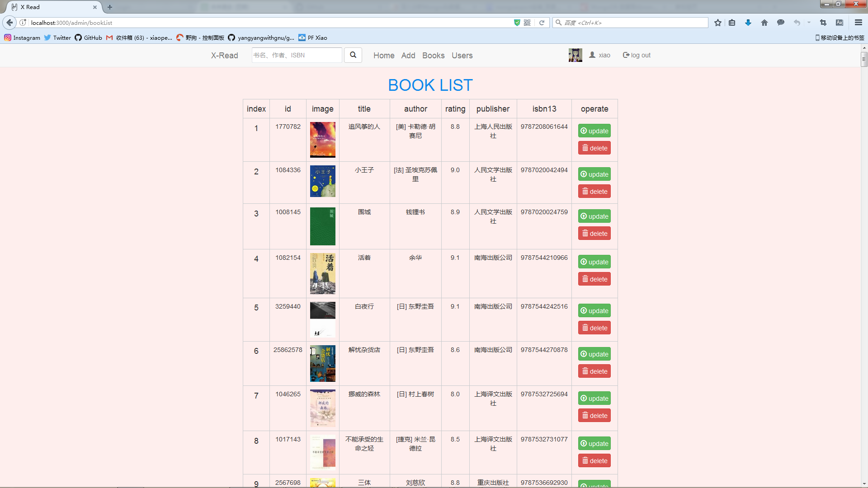Click the browser URL address bar
This screenshot has width=868, height=488.
coord(271,23)
